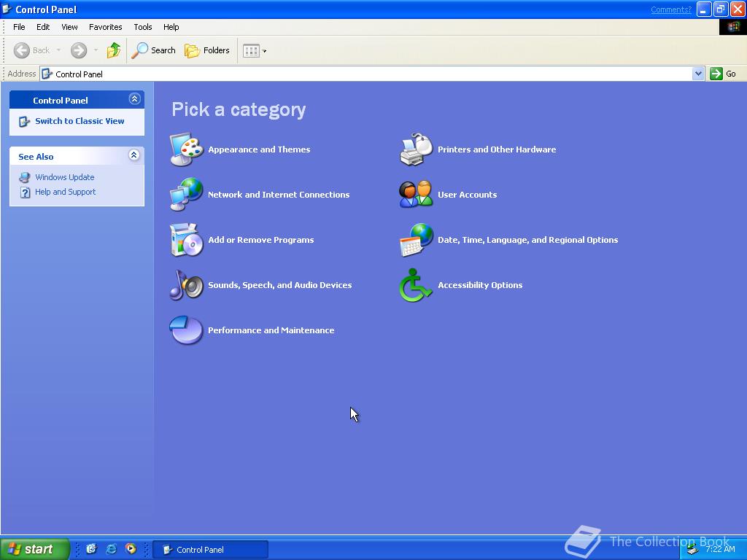
Task: Click the Search magnifier toolbar button
Action: [153, 50]
